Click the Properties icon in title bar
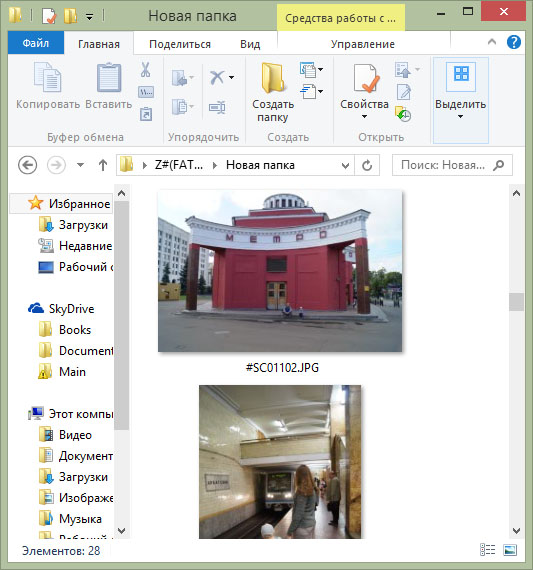The height and width of the screenshot is (570, 533). click(x=49, y=16)
